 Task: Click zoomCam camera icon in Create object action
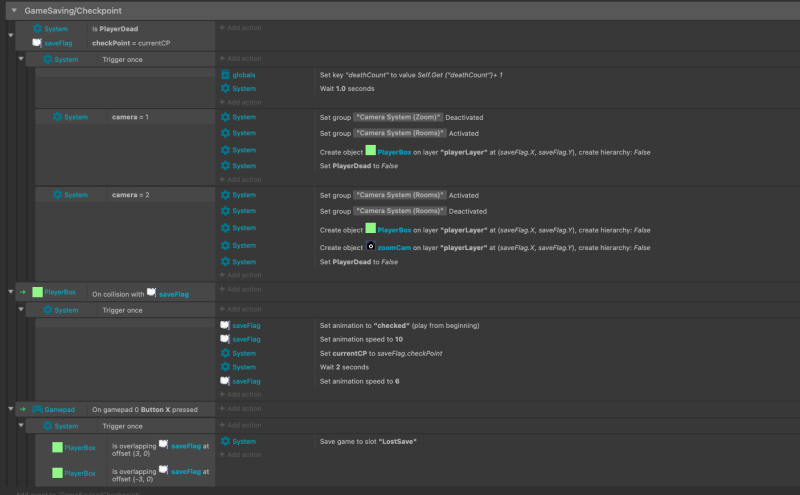[x=371, y=246]
